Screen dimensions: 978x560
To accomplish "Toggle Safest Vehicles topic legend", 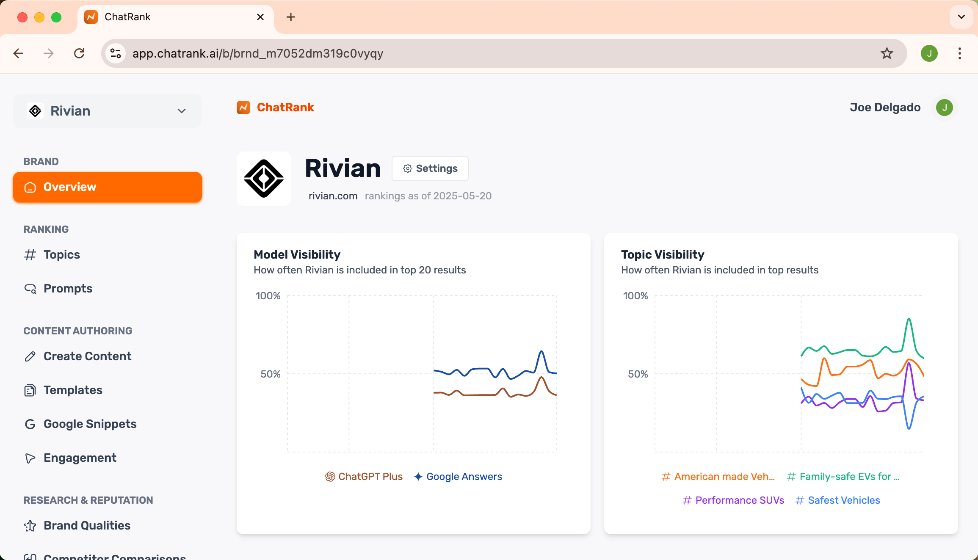I will click(x=837, y=500).
